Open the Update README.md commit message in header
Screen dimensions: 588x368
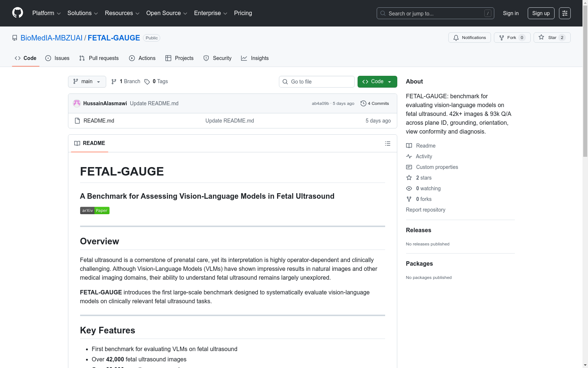(154, 103)
